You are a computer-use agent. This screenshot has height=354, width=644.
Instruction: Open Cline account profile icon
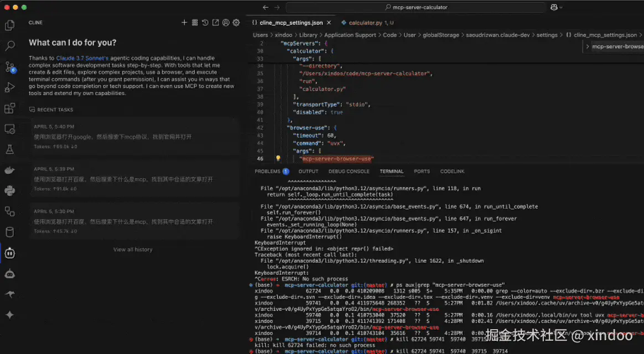click(x=226, y=23)
